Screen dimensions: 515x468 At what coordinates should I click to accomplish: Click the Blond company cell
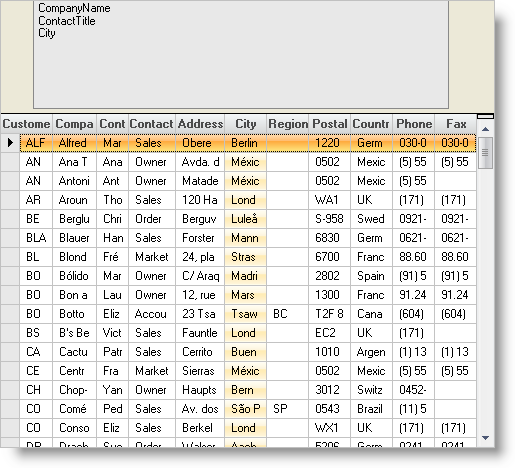tap(74, 257)
